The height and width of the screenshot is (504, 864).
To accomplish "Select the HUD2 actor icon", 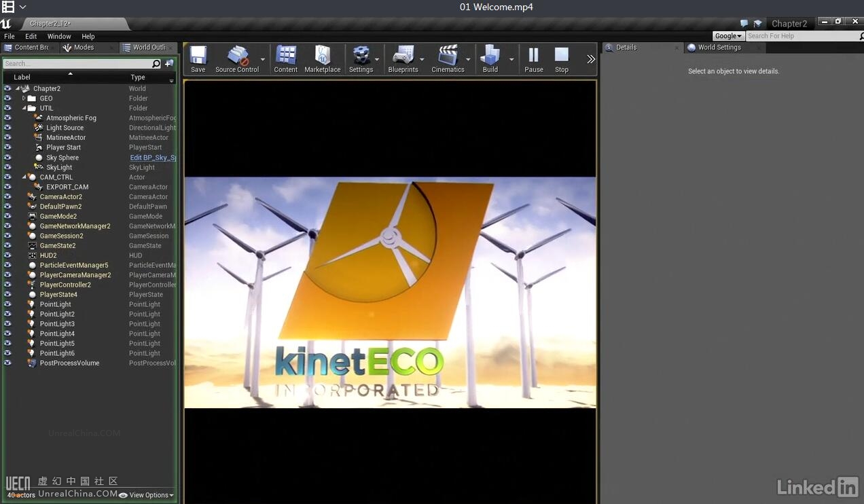I will pyautogui.click(x=32, y=255).
